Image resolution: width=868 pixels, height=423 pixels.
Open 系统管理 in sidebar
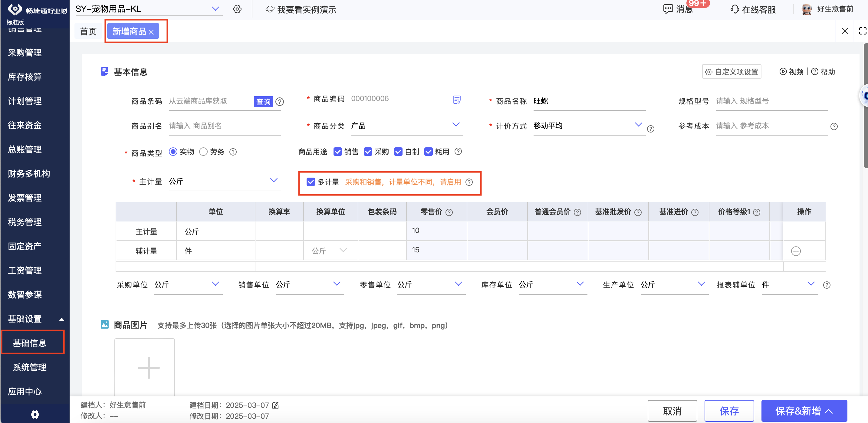[30, 367]
